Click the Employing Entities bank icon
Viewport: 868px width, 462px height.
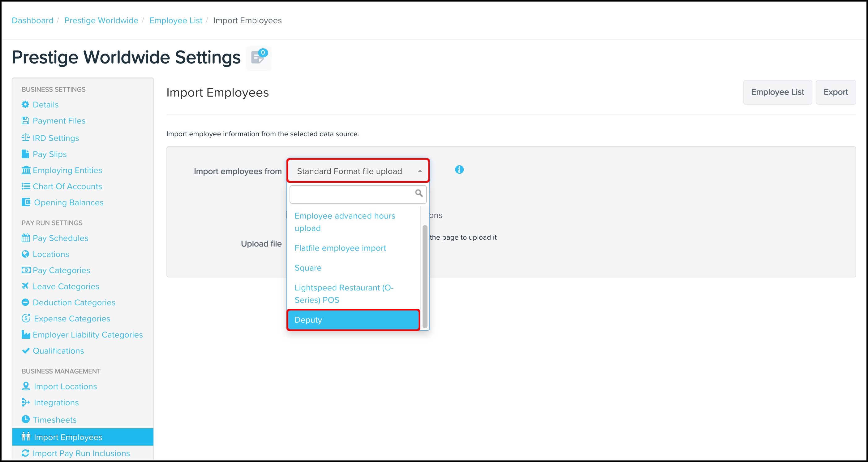26,170
